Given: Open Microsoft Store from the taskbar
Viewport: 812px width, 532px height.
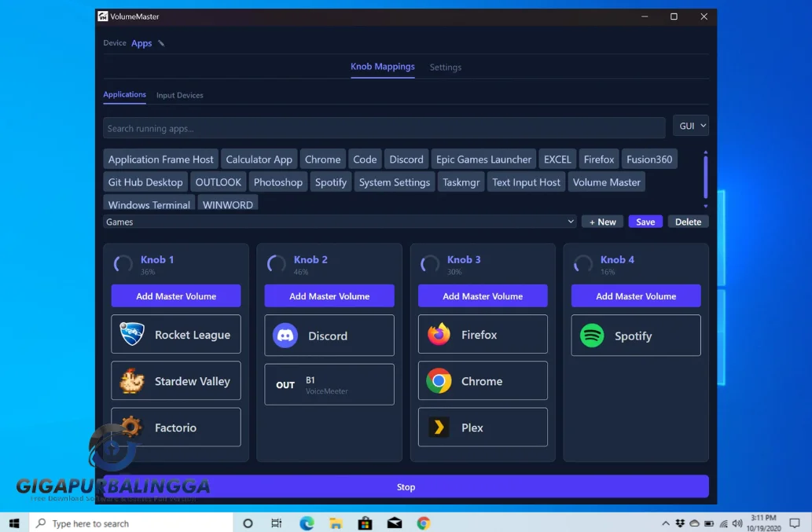Looking at the screenshot, I should [365, 523].
